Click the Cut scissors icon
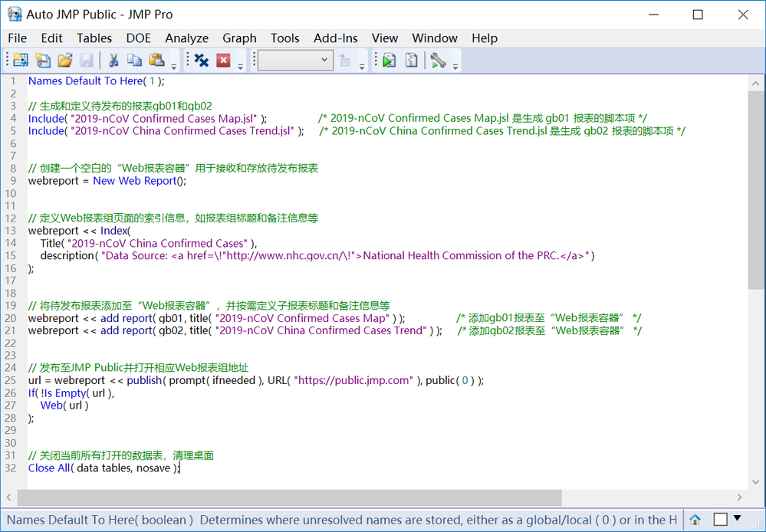This screenshot has height=532, width=766. tap(113, 60)
